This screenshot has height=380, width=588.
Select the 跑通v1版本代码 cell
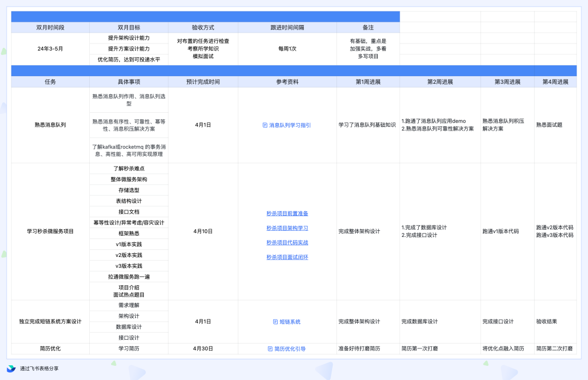click(x=507, y=231)
